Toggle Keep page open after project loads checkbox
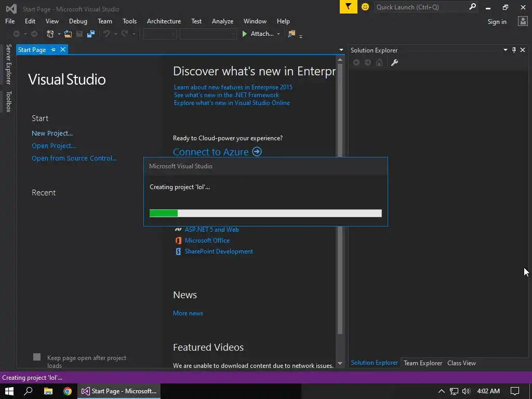Viewport: 532px width, 399px height. tap(37, 357)
